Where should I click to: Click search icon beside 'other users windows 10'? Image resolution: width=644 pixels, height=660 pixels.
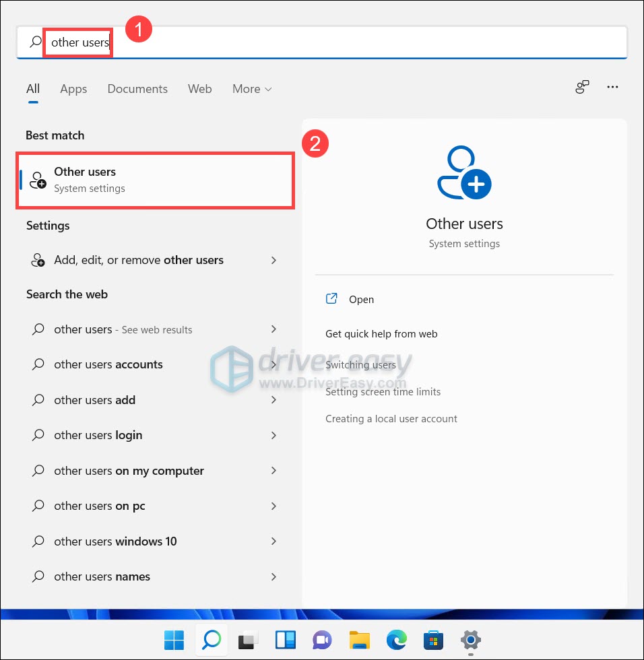38,541
